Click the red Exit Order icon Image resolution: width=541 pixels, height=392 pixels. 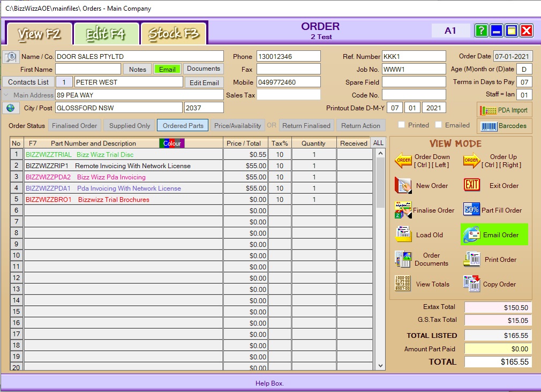(x=472, y=185)
